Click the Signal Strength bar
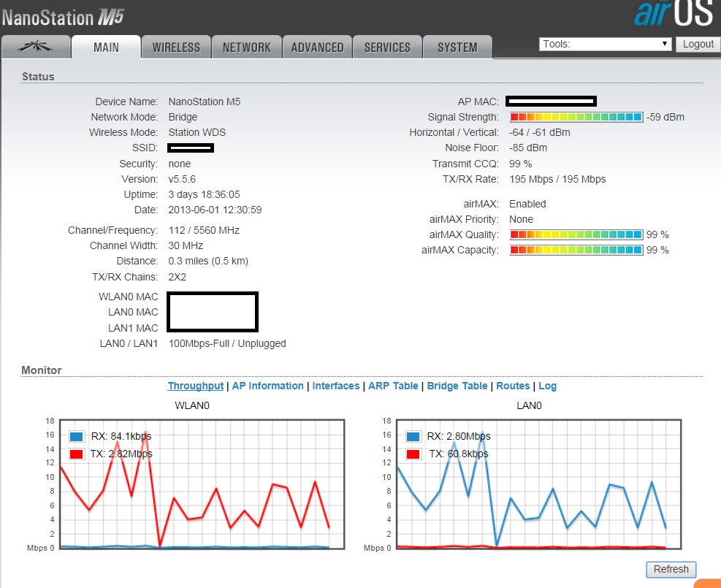721x588 pixels. click(576, 117)
